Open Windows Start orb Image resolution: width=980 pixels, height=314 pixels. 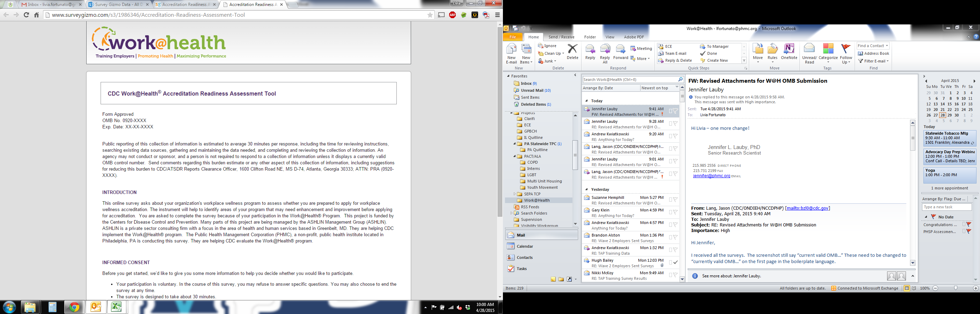tap(9, 307)
